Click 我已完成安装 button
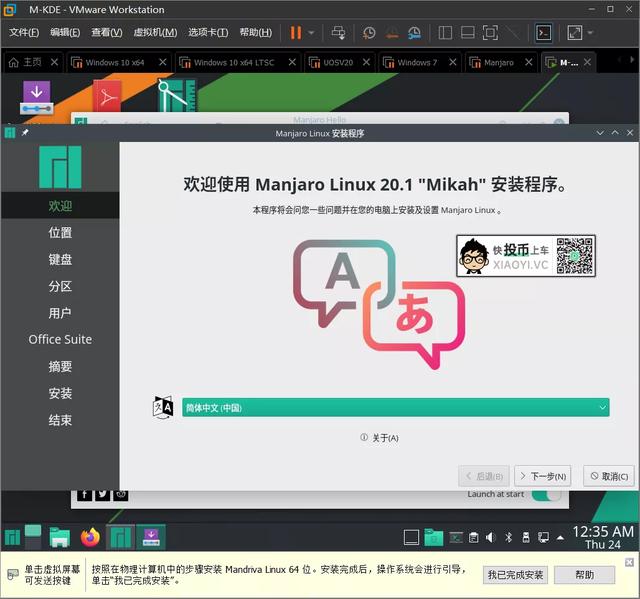Viewport: 640px width, 599px height. [515, 575]
